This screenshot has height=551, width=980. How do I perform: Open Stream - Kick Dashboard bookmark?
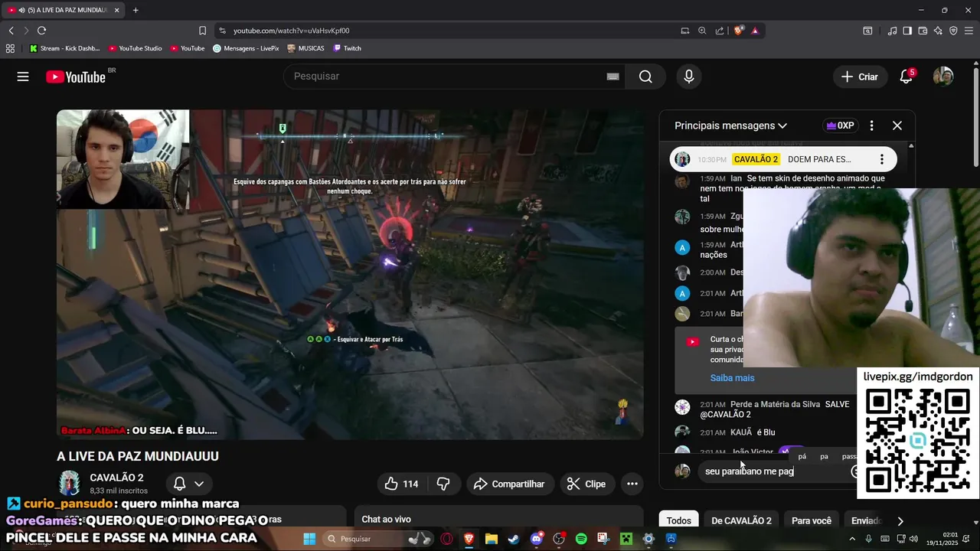64,48
